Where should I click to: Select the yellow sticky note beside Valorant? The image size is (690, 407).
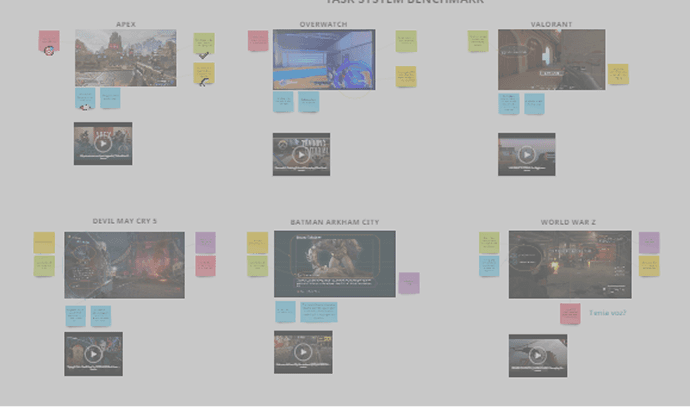click(x=618, y=74)
